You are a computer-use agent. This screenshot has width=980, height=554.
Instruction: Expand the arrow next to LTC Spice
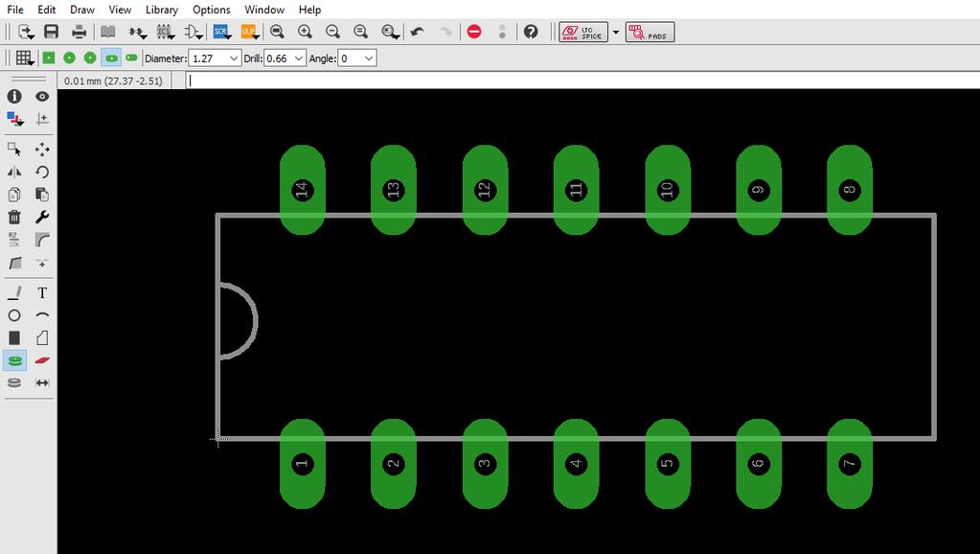point(616,32)
